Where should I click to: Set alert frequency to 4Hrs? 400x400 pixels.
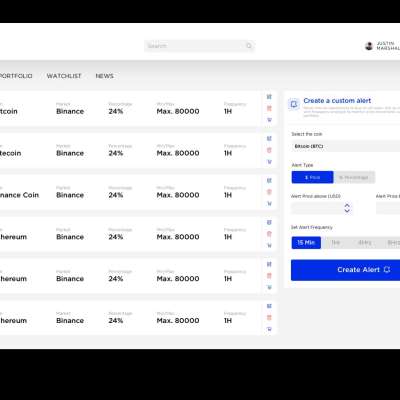coord(364,243)
